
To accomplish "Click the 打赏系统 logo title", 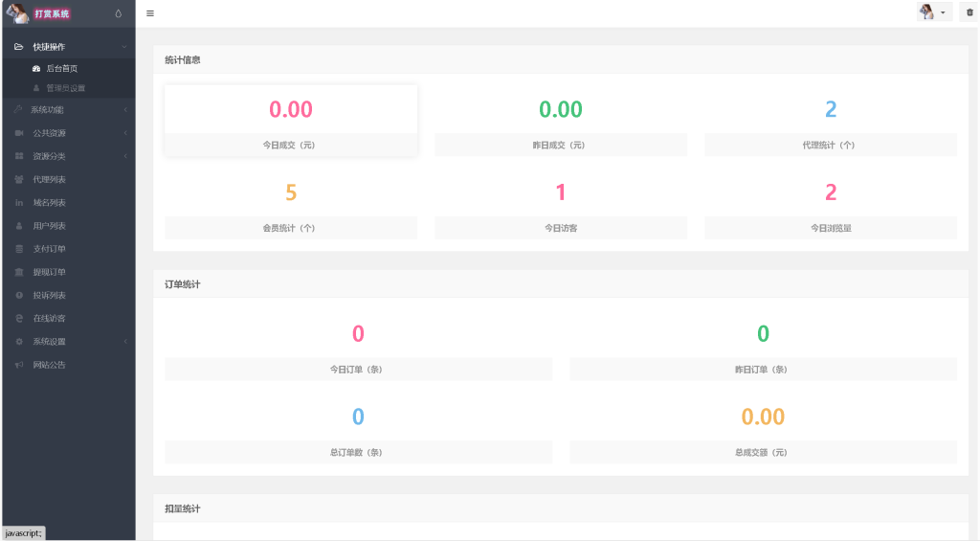I will click(53, 13).
